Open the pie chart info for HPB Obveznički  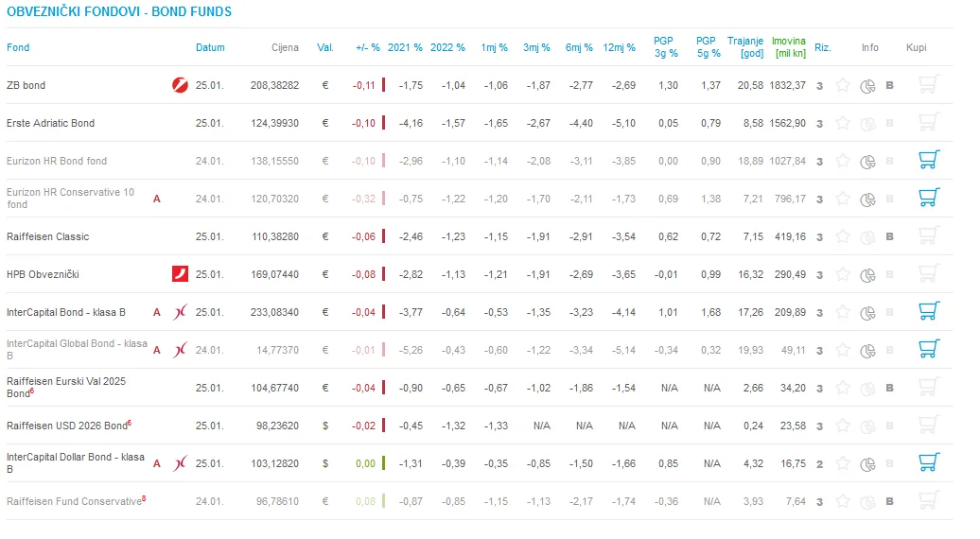click(x=867, y=275)
